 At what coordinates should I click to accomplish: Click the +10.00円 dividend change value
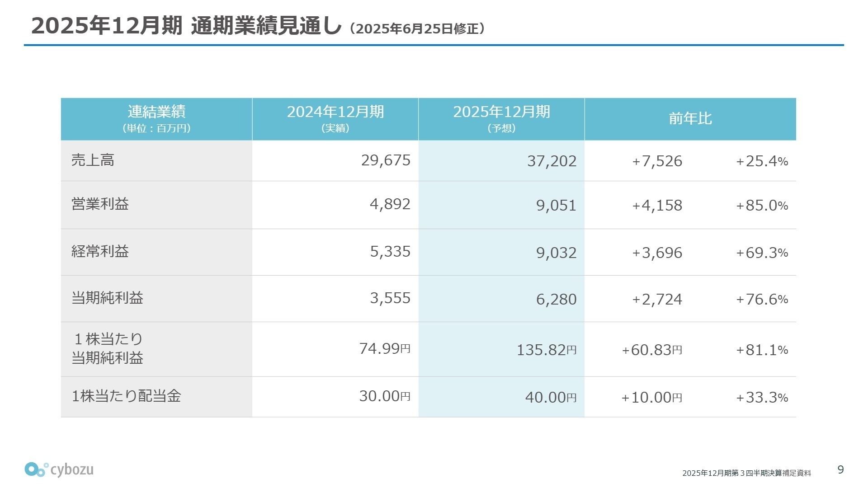click(651, 398)
